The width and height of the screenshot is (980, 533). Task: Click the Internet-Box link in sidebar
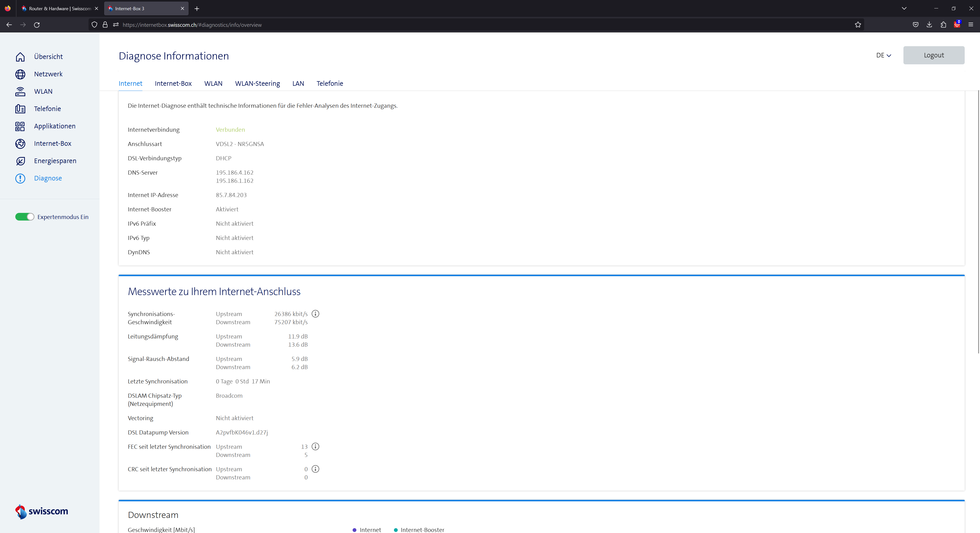click(x=53, y=143)
